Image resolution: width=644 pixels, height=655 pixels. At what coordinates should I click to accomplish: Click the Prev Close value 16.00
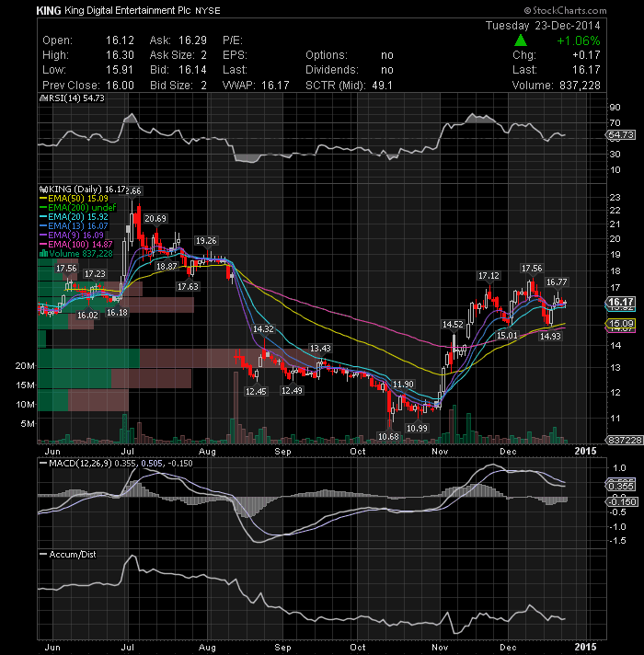[x=120, y=86]
